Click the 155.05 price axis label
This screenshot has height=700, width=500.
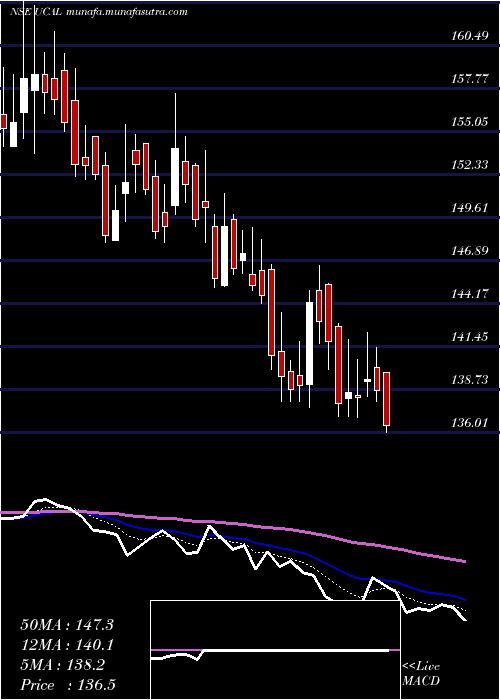(x=468, y=122)
